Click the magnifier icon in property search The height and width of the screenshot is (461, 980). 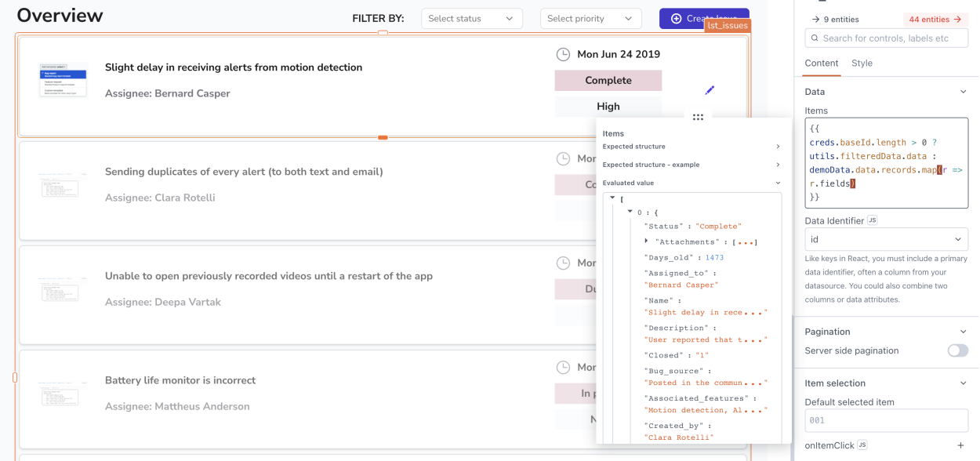(x=814, y=38)
